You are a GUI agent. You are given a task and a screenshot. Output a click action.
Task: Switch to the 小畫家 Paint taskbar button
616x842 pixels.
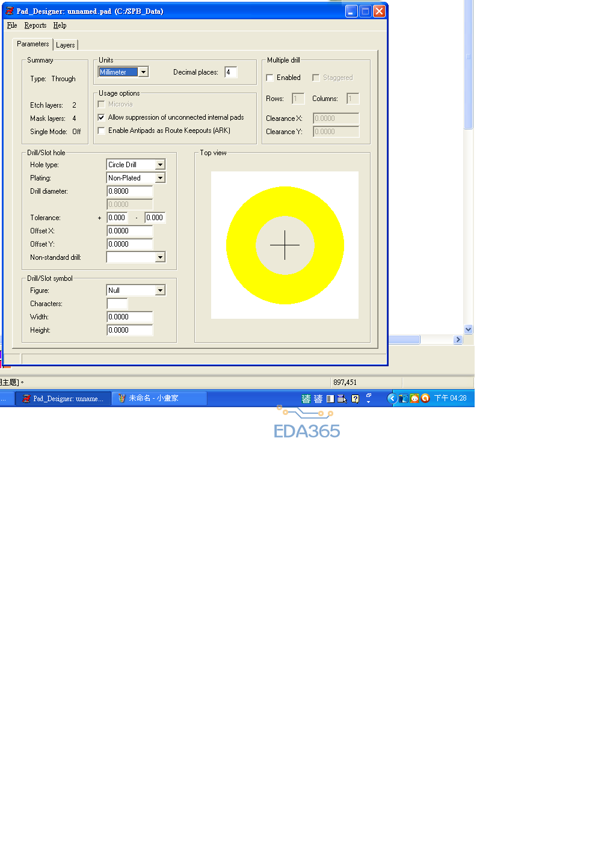coord(160,398)
